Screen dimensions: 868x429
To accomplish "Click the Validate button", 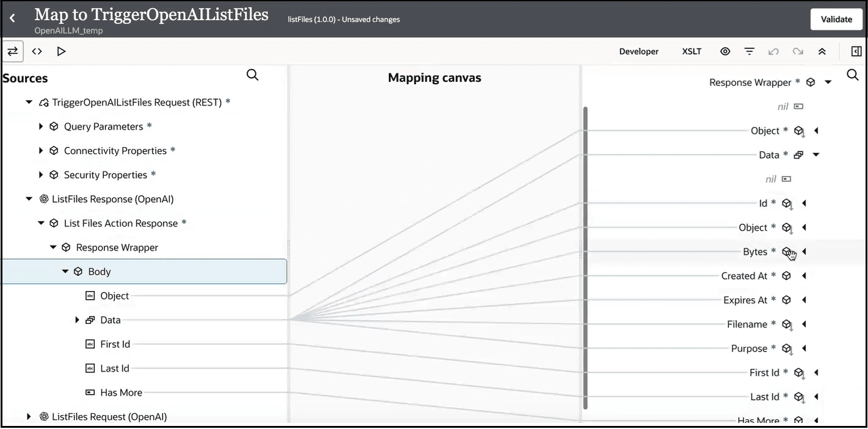I will click(836, 19).
